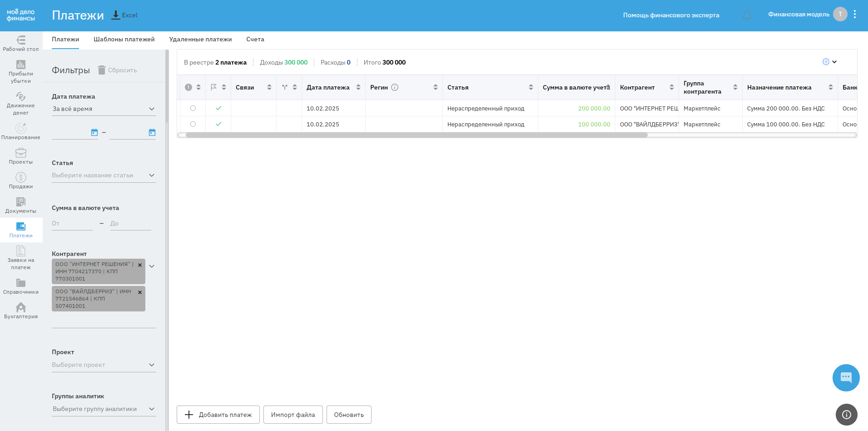Image resolution: width=868 pixels, height=431 pixels.
Task: Open the Рабочий стол sidebar section
Action: [21, 44]
